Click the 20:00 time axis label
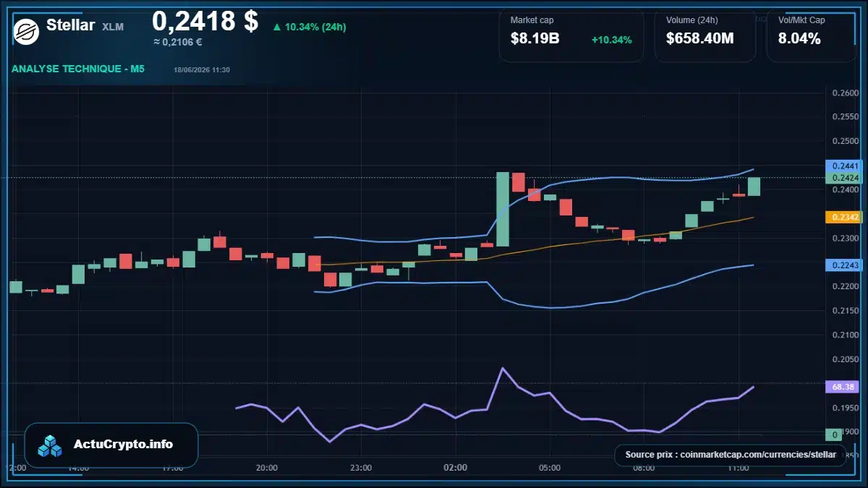This screenshot has height=488, width=868. coord(267,468)
